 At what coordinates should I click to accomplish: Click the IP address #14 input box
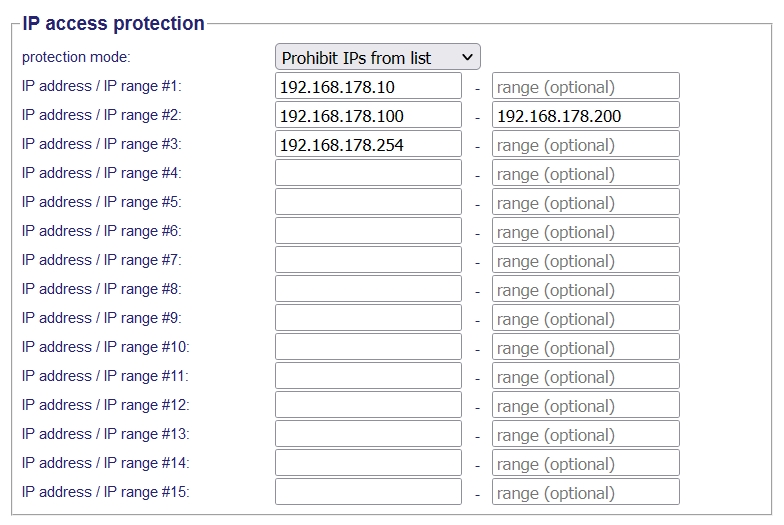pos(368,464)
